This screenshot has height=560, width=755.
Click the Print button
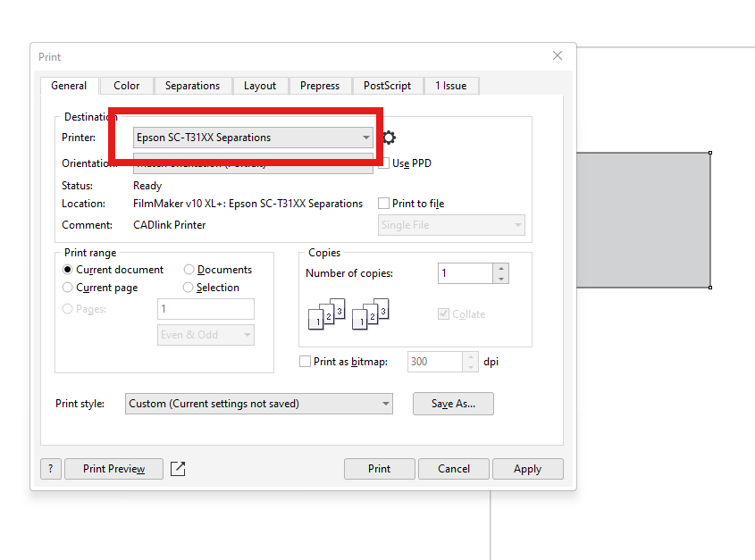380,469
